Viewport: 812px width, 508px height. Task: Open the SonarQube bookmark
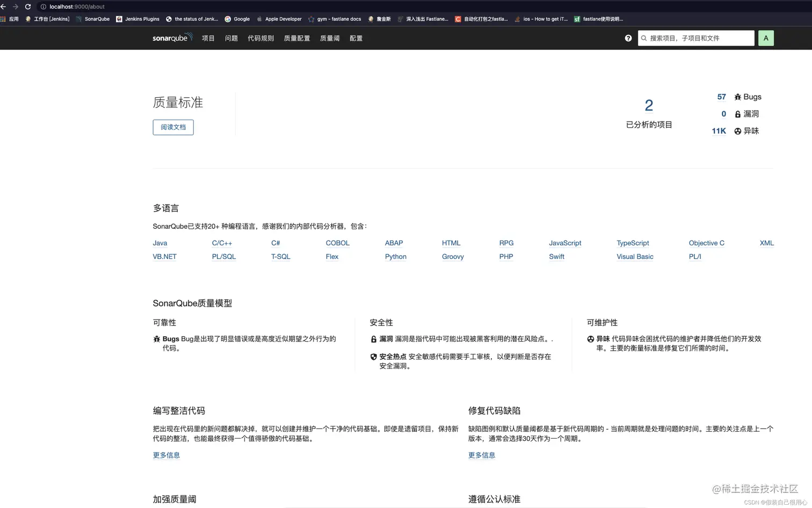click(x=92, y=19)
